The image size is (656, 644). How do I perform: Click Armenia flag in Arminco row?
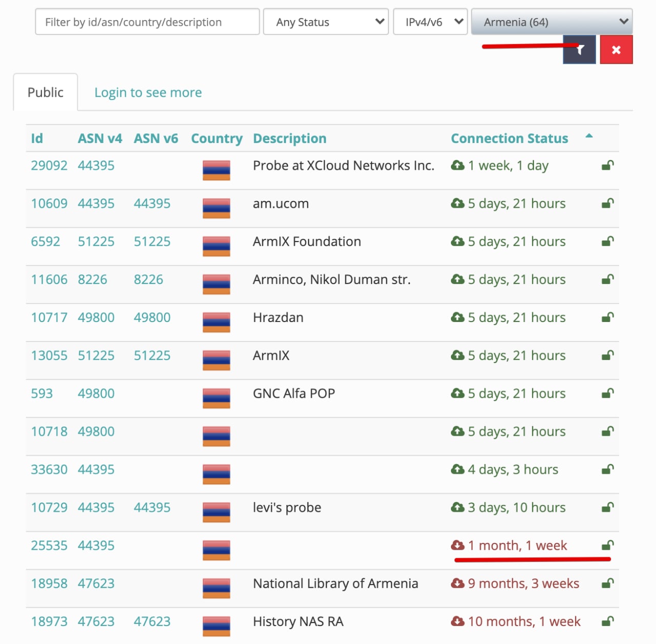pyautogui.click(x=216, y=284)
